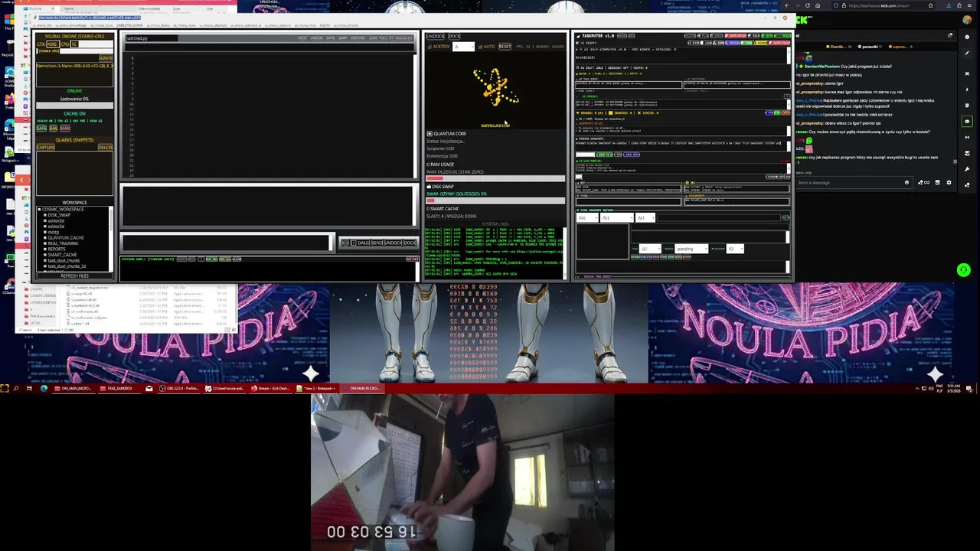Click DELETE under Quarks snippets
The image size is (980, 551).
pyautogui.click(x=106, y=147)
